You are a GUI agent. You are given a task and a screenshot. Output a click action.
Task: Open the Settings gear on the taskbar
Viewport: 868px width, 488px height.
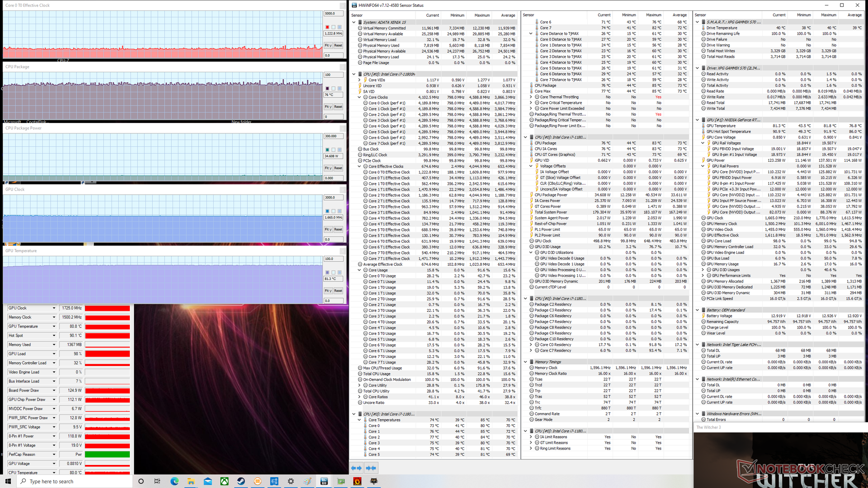pyautogui.click(x=291, y=481)
